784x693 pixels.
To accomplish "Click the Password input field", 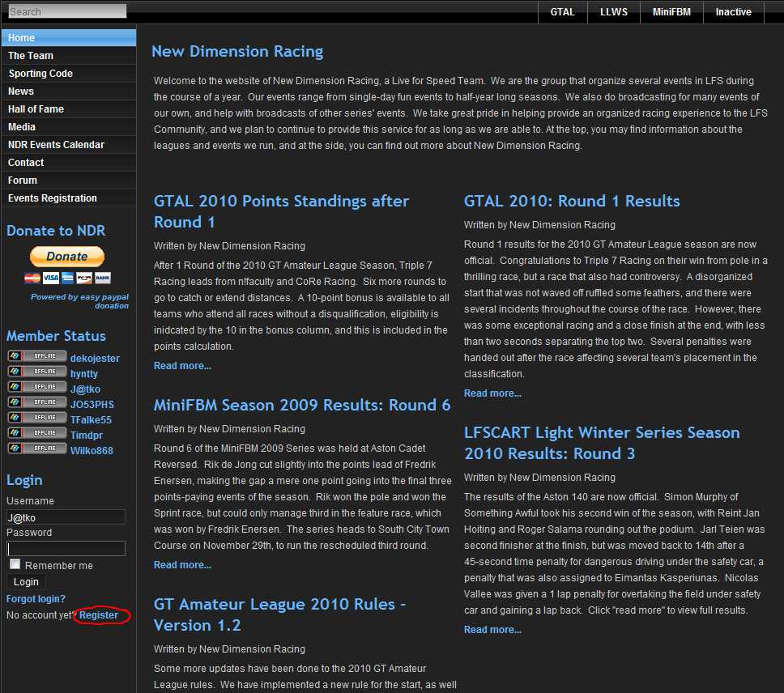I will tap(66, 549).
